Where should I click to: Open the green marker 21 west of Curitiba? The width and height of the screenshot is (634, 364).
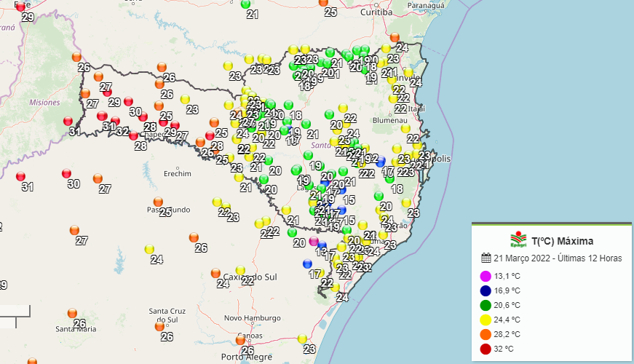pos(245,4)
